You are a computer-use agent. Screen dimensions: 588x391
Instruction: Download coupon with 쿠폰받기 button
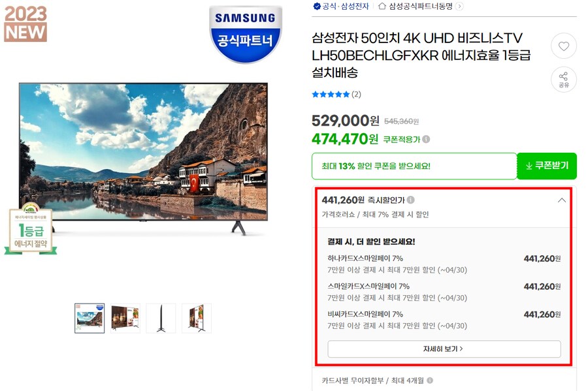(x=547, y=166)
